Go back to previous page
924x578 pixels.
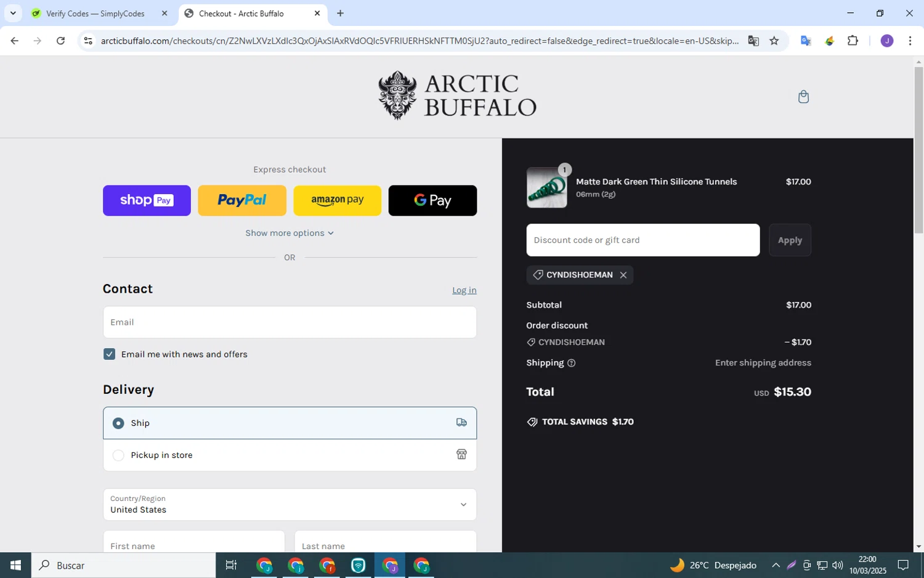pos(14,41)
